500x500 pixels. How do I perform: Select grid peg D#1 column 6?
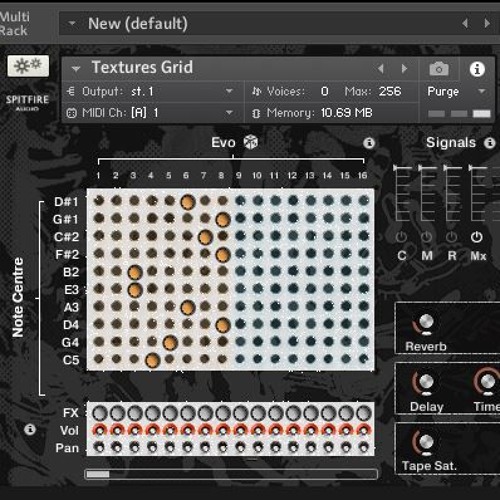pyautogui.click(x=188, y=202)
